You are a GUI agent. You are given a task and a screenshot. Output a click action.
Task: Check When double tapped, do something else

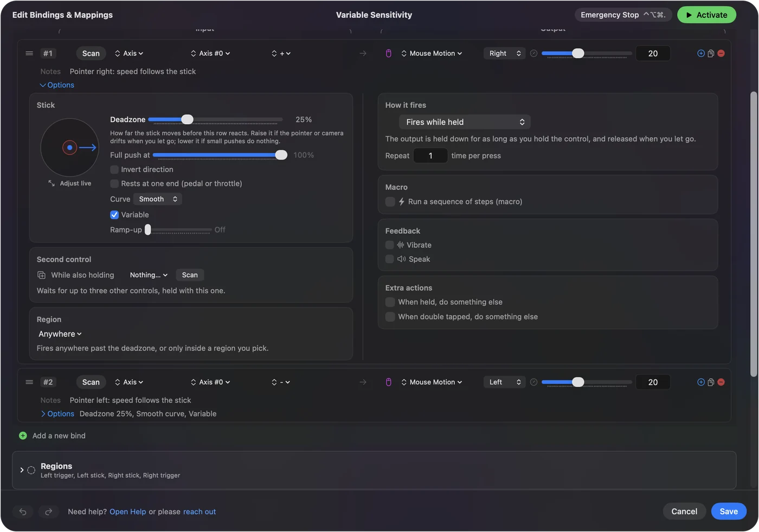390,317
